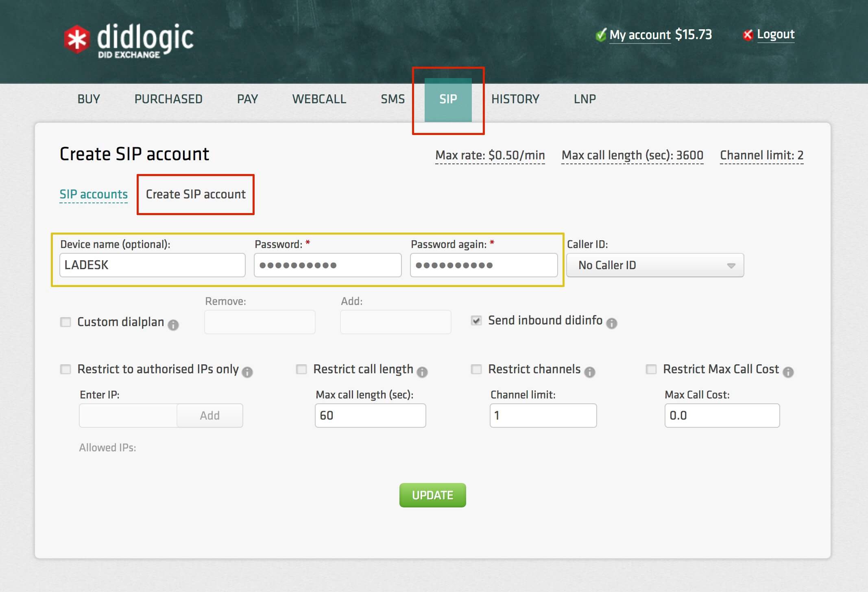This screenshot has height=592, width=868.
Task: Disable the Send inbound didinfo checkbox
Action: (x=475, y=320)
